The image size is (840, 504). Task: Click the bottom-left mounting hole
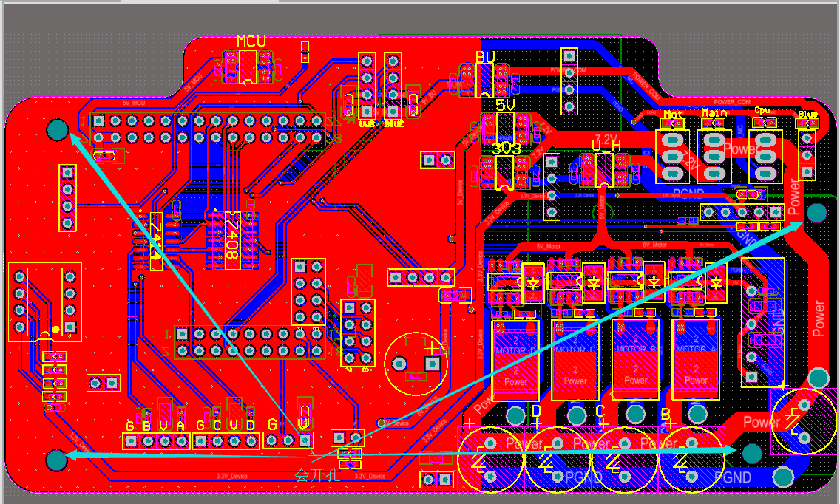click(56, 460)
